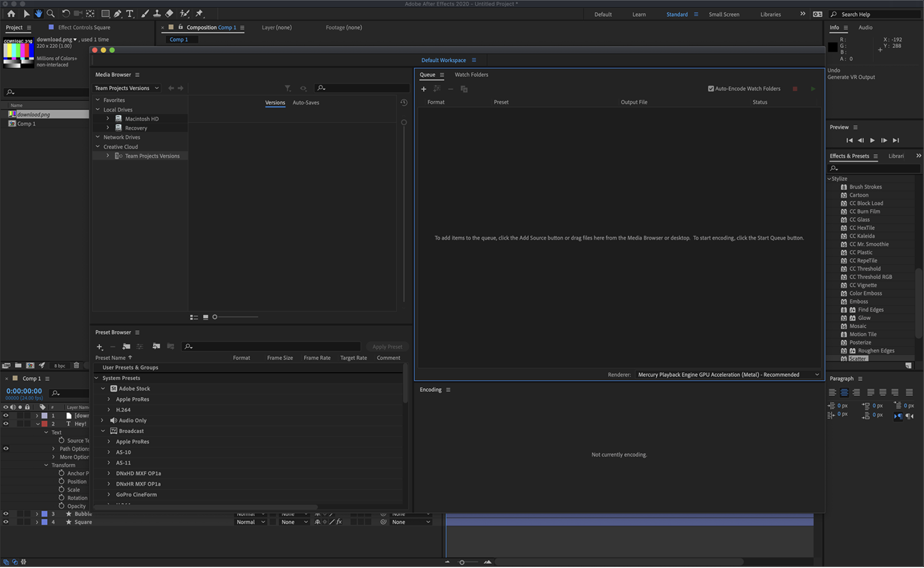Hide the Hey! text layer eye toggle
This screenshot has height=568, width=924.
[x=6, y=424]
